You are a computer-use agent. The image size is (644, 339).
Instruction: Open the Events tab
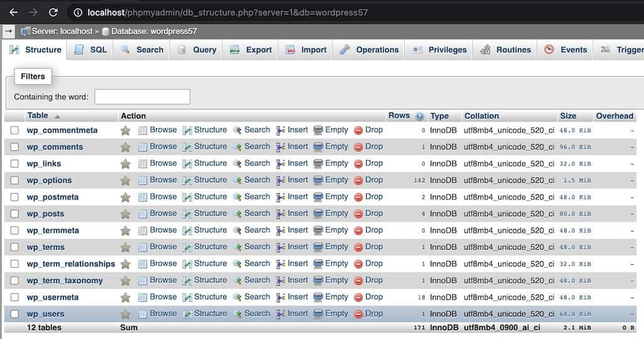point(565,50)
